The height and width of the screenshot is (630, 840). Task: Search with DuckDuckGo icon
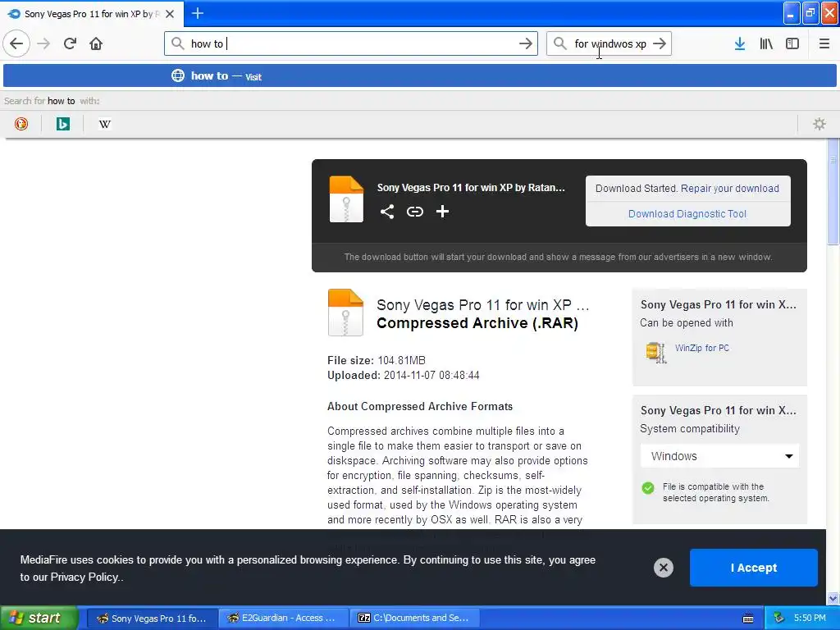(x=21, y=124)
